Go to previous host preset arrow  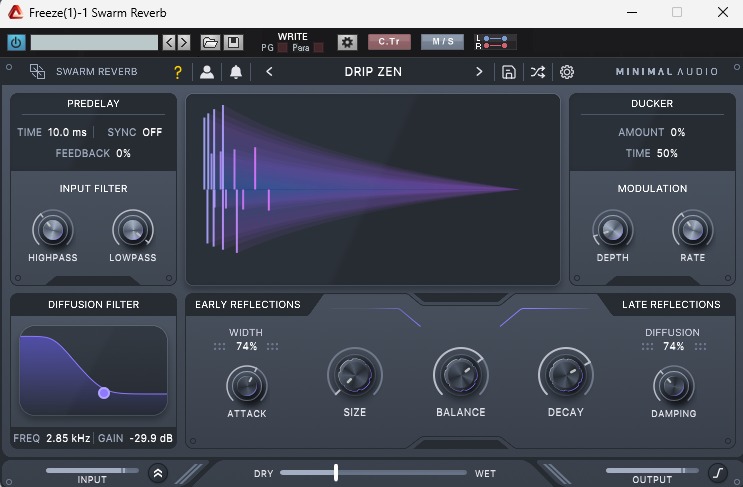(169, 43)
